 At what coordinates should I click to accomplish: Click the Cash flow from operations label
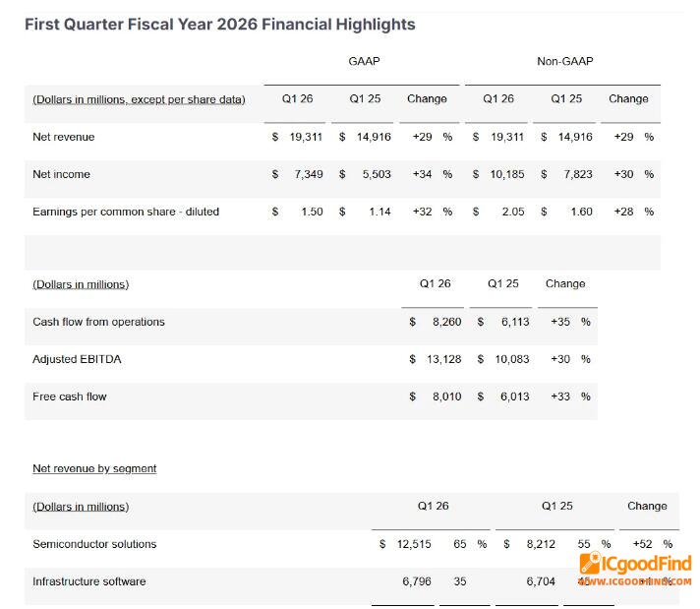98,322
